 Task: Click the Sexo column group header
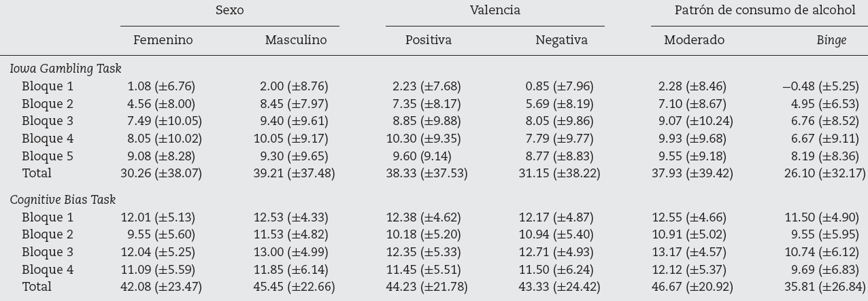(x=229, y=10)
